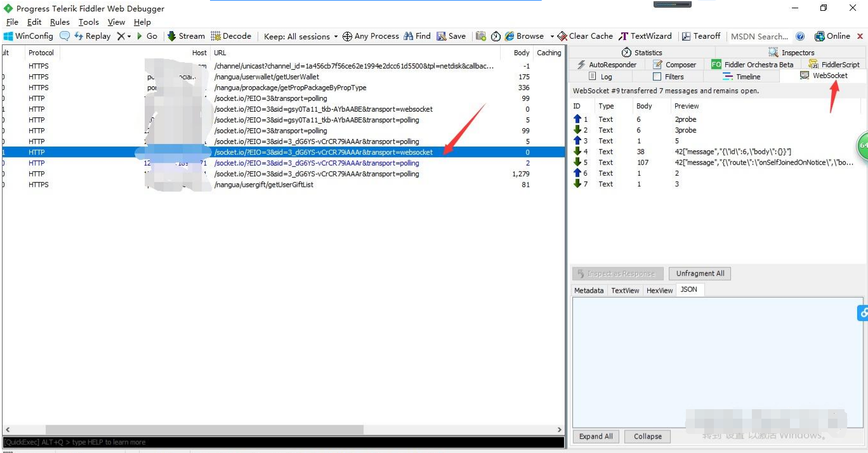Switch to the Inspectors tab

pyautogui.click(x=791, y=53)
